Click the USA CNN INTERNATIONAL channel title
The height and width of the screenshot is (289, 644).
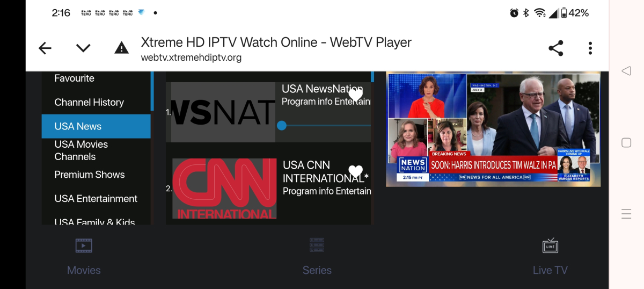tap(325, 171)
